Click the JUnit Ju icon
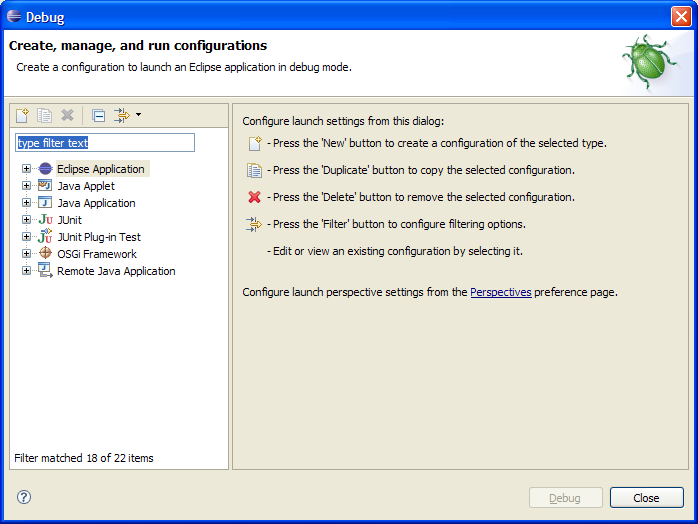The height and width of the screenshot is (524, 698). [45, 219]
